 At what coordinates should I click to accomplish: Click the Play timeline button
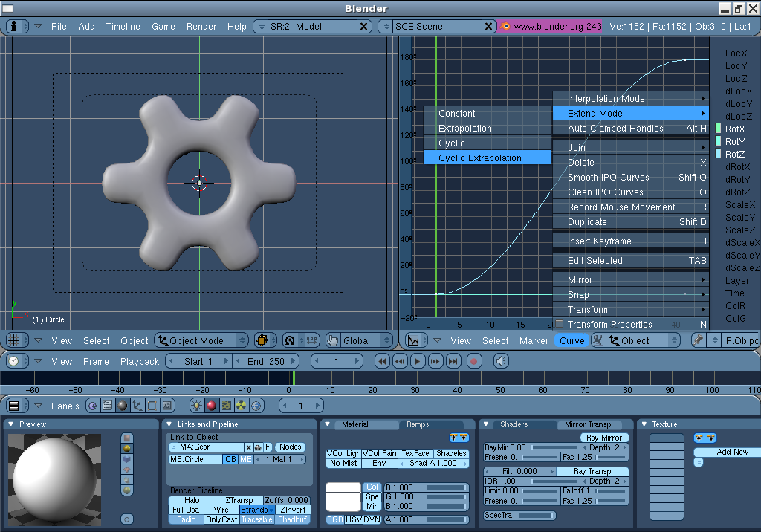point(418,361)
